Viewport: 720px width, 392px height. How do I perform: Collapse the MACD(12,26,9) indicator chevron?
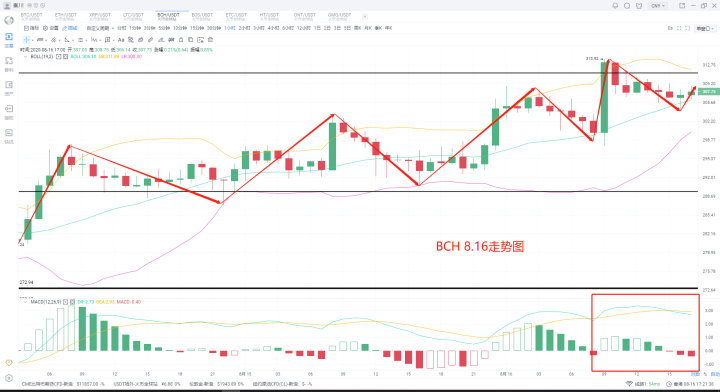click(x=25, y=302)
